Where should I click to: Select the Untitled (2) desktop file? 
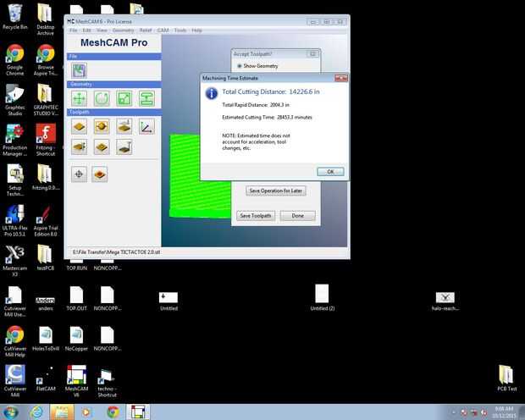(322, 297)
